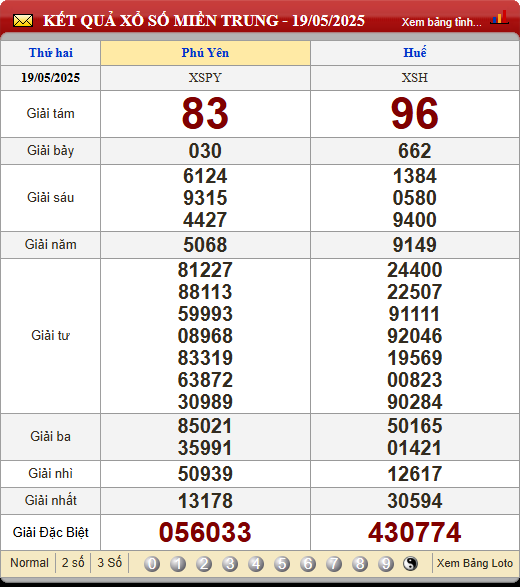This screenshot has width=520, height=587.
Task: Select digit ball 5 filter
Action: (x=282, y=564)
